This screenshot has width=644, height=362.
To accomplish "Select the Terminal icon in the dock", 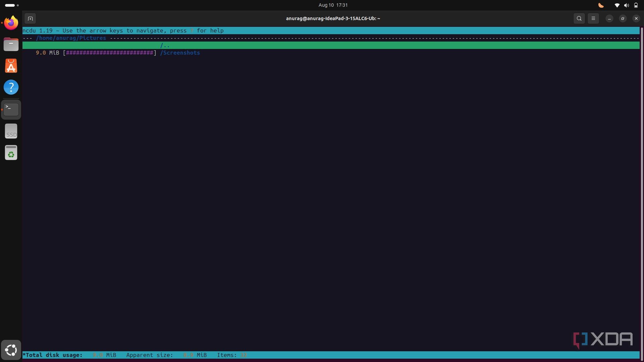I will tap(11, 109).
